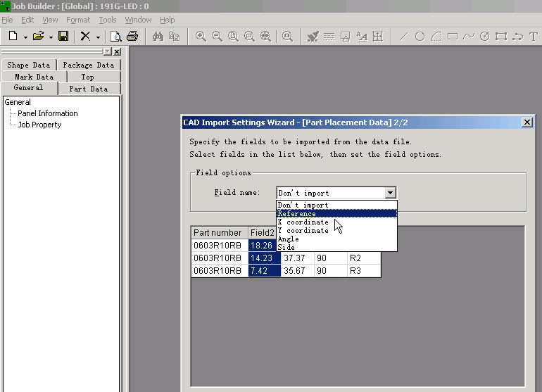Select the Arc drawing tool

point(436,37)
